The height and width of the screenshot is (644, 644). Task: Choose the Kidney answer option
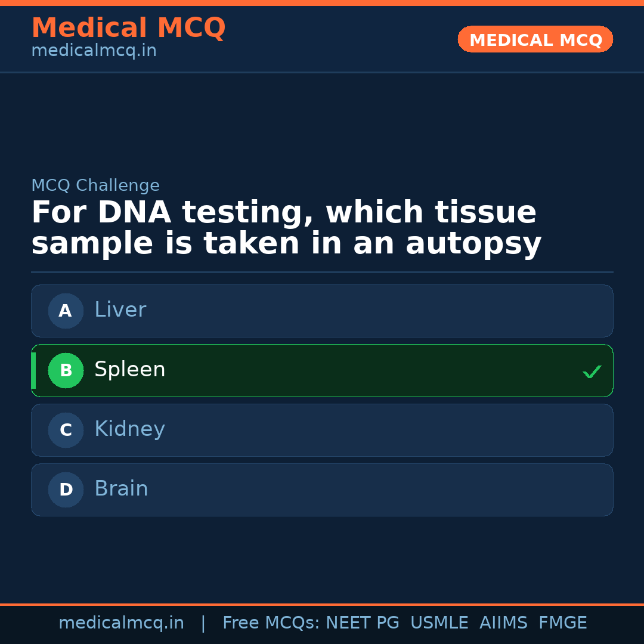click(x=322, y=430)
